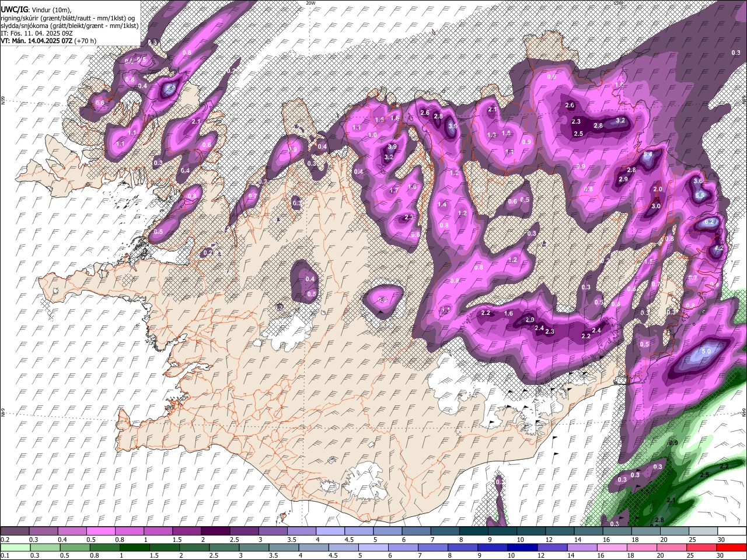The width and height of the screenshot is (747, 560).
Task: Click the 6.2 snowfall value on the map
Action: pyautogui.click(x=710, y=222)
